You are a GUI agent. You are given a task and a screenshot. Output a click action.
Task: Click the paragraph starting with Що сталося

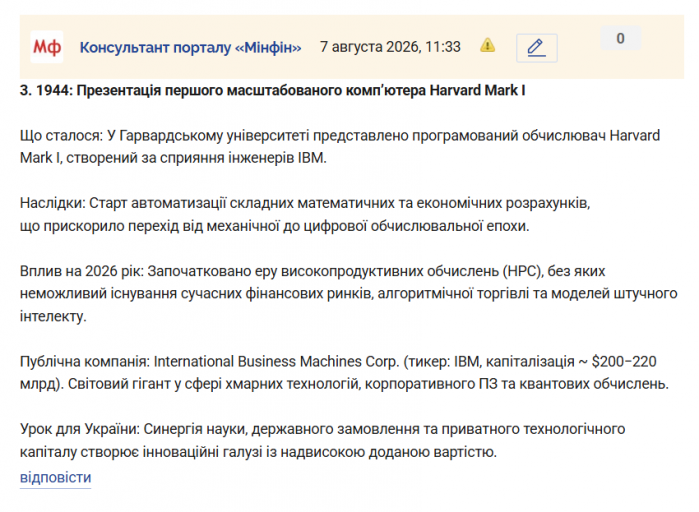coord(340,147)
